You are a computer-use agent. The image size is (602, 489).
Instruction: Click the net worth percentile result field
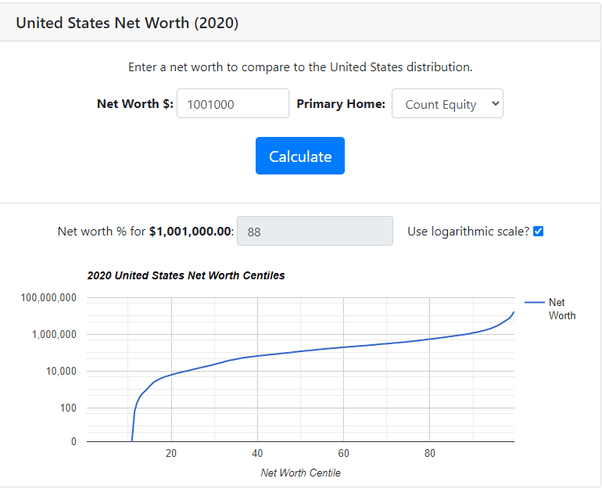[314, 231]
